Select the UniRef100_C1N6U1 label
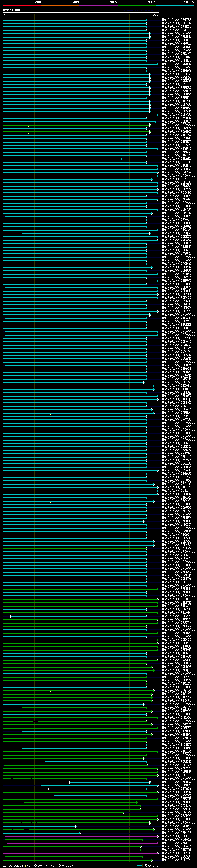The width and height of the screenshot is (197, 868). [177, 115]
